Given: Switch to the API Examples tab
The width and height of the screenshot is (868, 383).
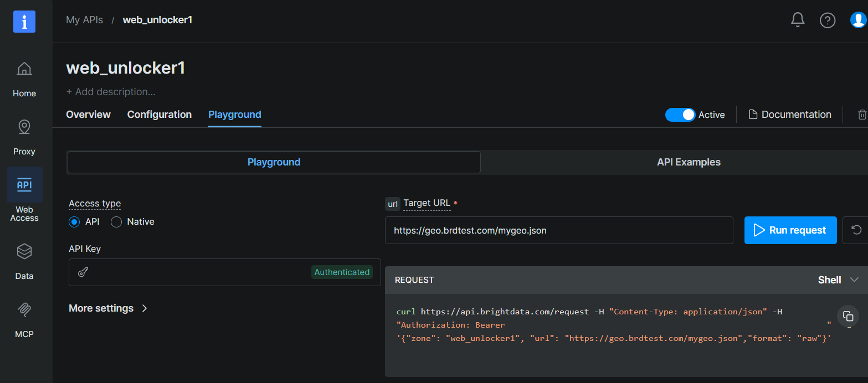Looking at the screenshot, I should pos(689,162).
